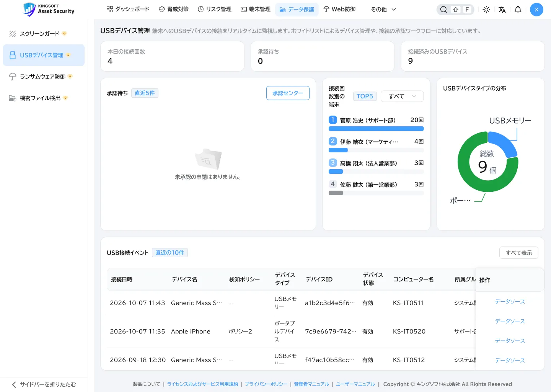Click the 接続日時 column header
The height and width of the screenshot is (392, 551).
tap(122, 279)
